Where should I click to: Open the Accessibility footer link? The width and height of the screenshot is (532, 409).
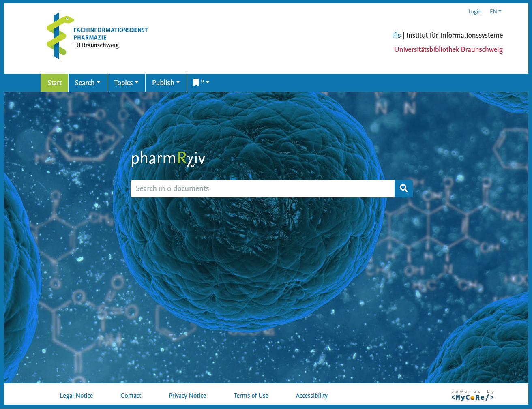click(x=311, y=396)
